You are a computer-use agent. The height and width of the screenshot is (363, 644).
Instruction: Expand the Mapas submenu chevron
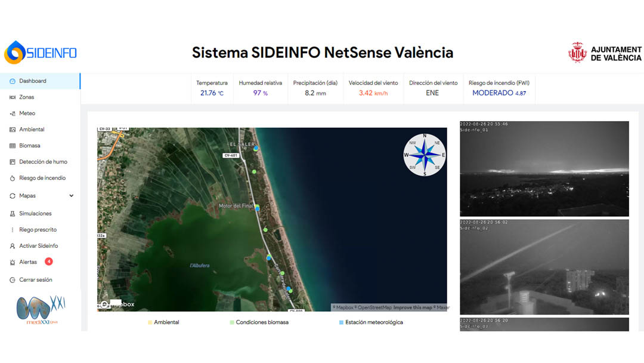pos(72,196)
